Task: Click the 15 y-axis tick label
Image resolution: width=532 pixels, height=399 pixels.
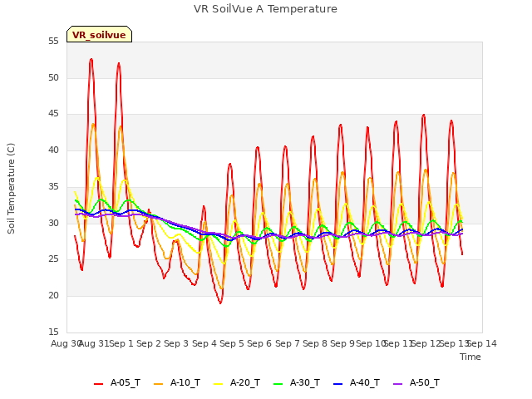Action: click(53, 332)
